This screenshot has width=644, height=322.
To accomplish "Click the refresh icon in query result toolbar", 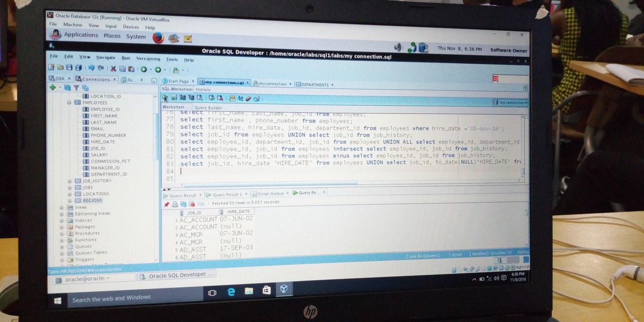I will 183,204.
